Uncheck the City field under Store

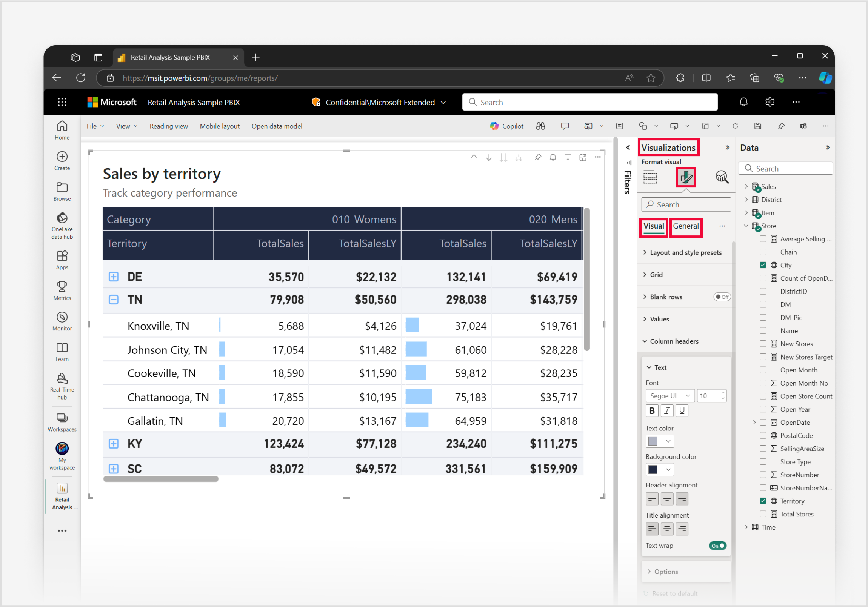763,264
